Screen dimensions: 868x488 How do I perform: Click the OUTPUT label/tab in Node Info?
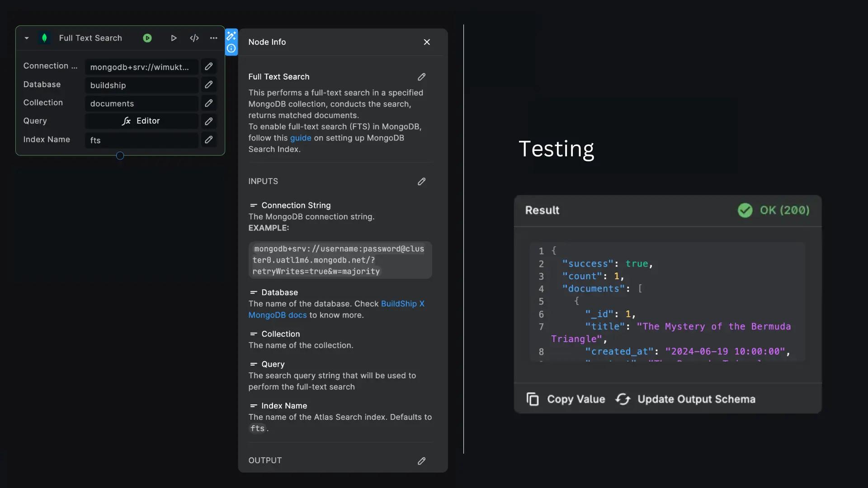tap(264, 460)
